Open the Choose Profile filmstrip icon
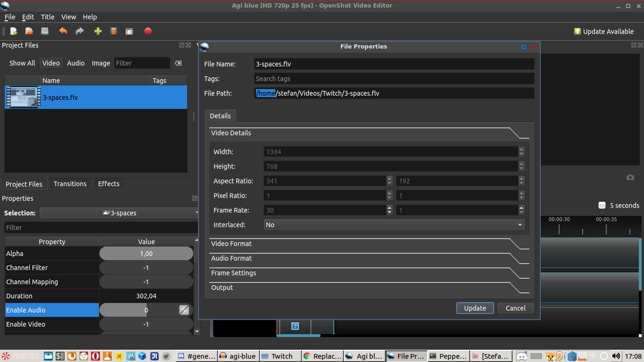 click(x=114, y=31)
